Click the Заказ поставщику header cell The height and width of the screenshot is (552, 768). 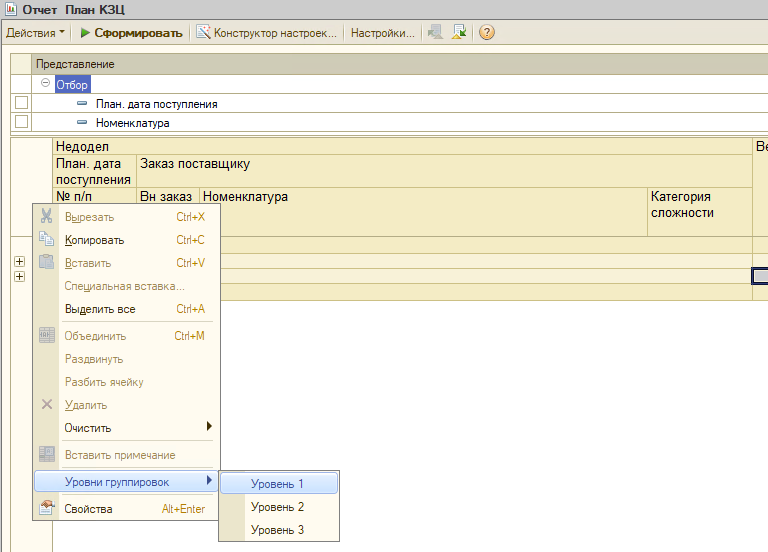[x=444, y=171]
